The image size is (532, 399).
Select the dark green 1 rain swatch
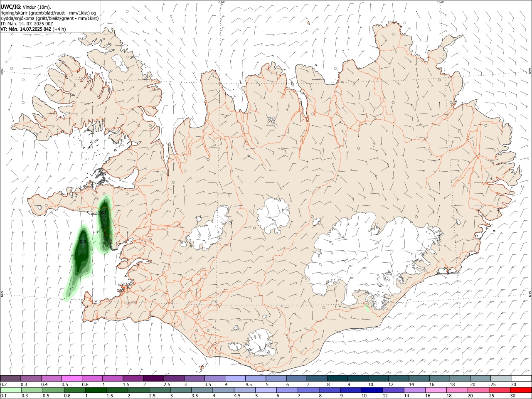96,390
